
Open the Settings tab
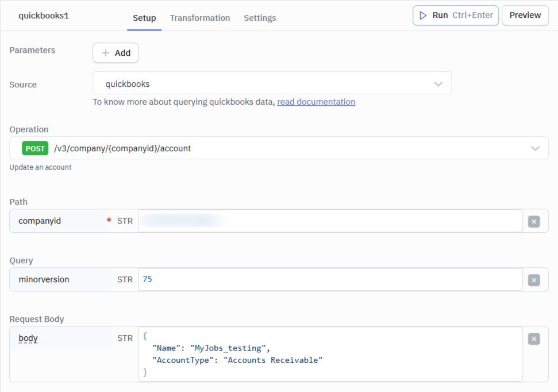260,18
